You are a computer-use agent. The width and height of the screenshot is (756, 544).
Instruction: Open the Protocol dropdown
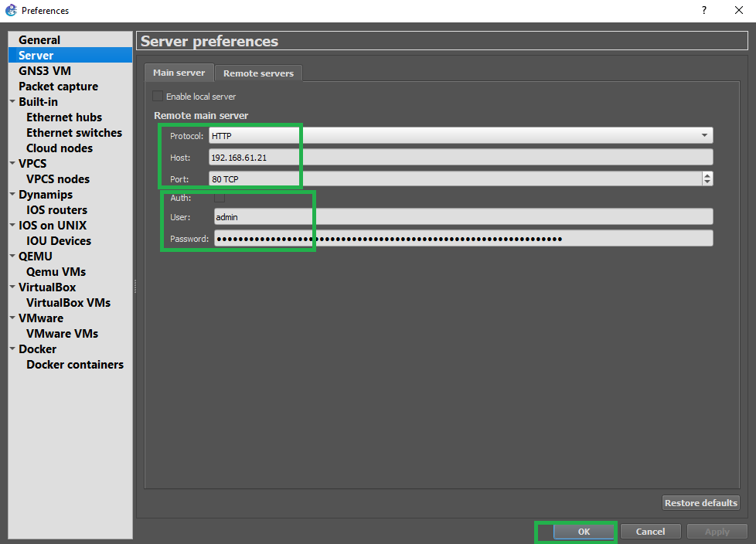tap(460, 135)
